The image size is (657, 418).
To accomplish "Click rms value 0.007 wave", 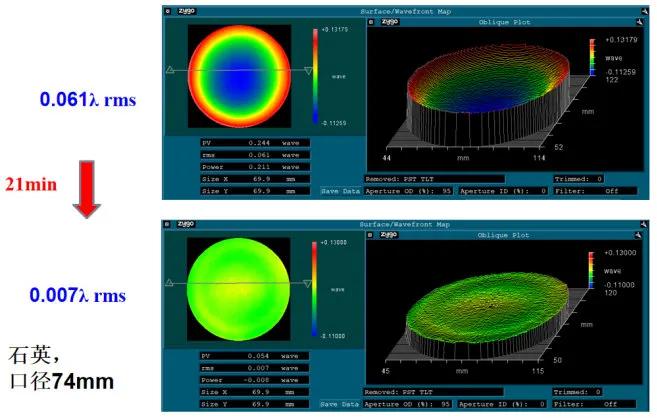I will point(254,368).
